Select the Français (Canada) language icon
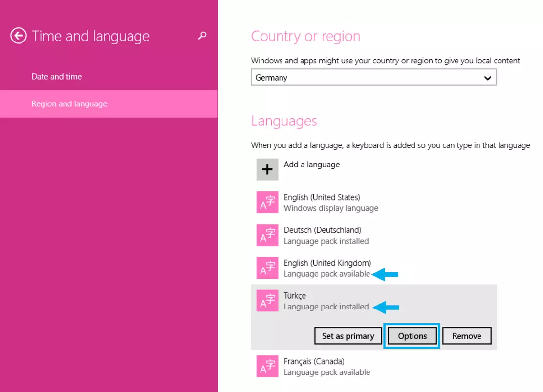The image size is (543, 392). coord(267,366)
